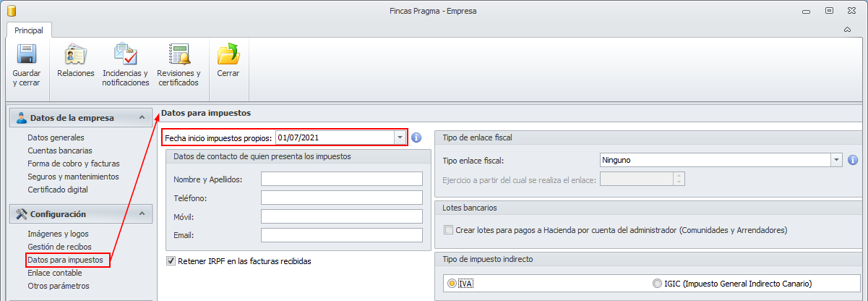This screenshot has height=301, width=868.
Task: Open Incidencias y notificaciones
Action: click(x=125, y=56)
